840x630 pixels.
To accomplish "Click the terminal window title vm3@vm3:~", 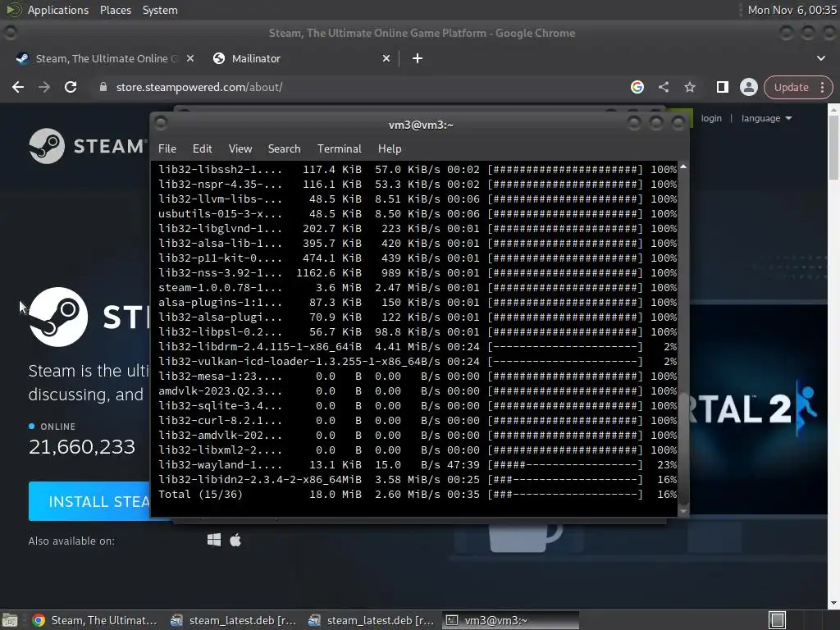I will click(x=421, y=125).
